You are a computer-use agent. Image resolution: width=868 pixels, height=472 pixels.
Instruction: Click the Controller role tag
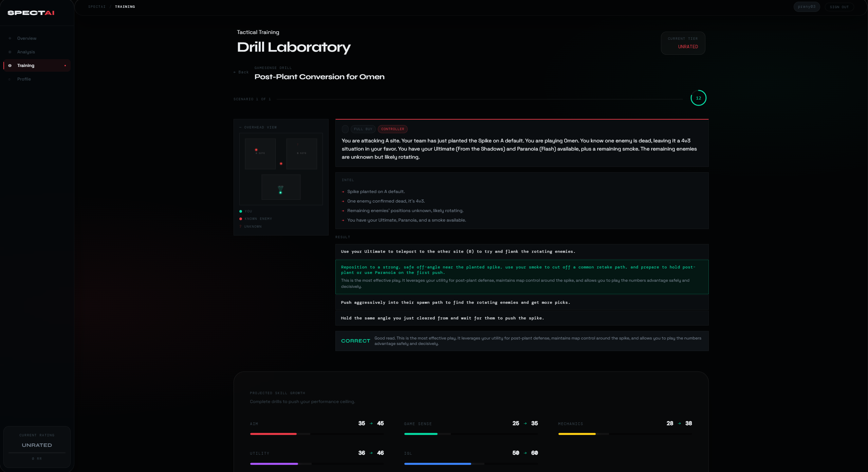tap(392, 129)
